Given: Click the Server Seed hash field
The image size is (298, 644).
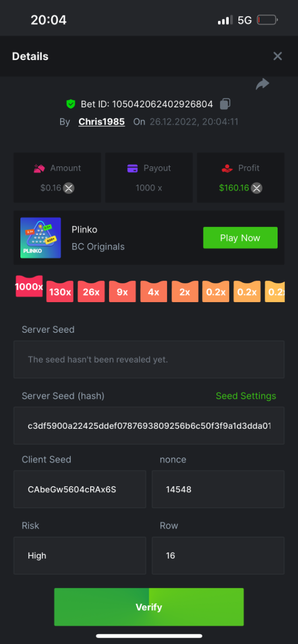Looking at the screenshot, I should 149,426.
